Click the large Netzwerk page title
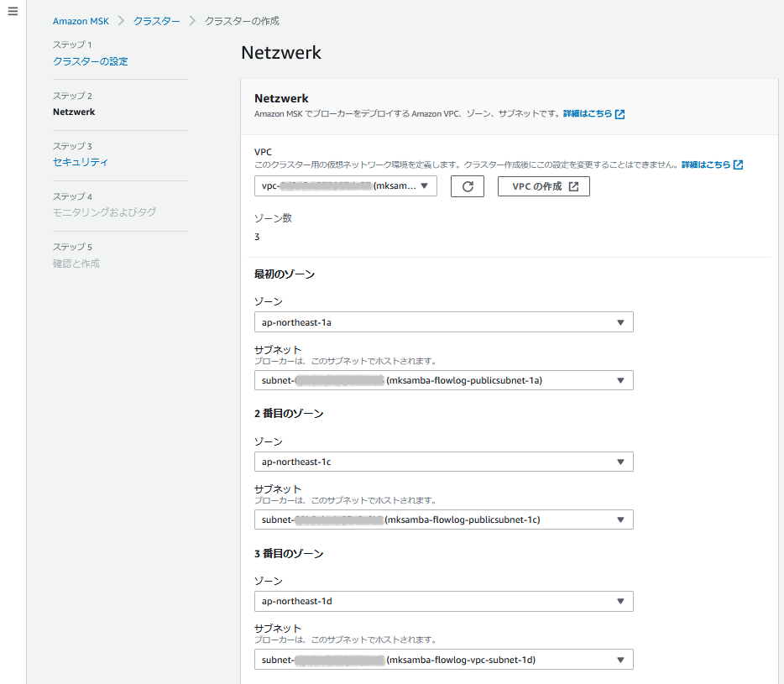This screenshot has height=684, width=784. 281,53
